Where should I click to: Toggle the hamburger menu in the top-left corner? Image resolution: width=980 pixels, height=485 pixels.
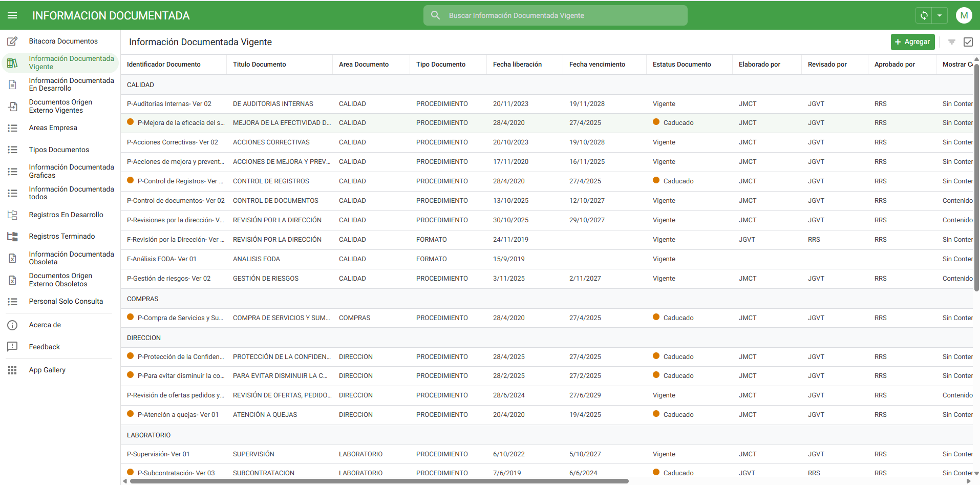click(12, 15)
